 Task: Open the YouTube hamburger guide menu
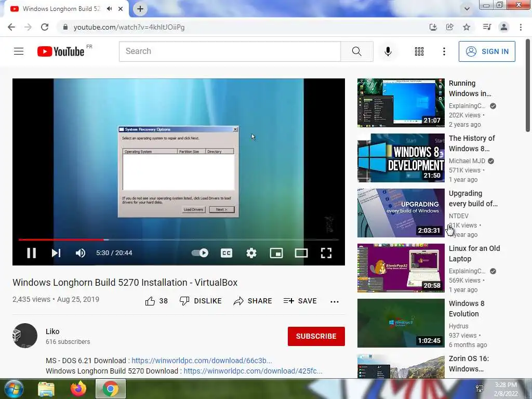[19, 51]
